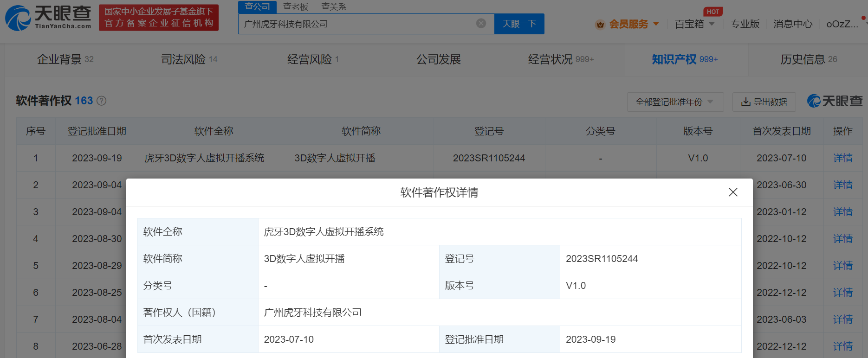Switch to the 查关系 search tab
This screenshot has width=868, height=358.
(x=334, y=6)
